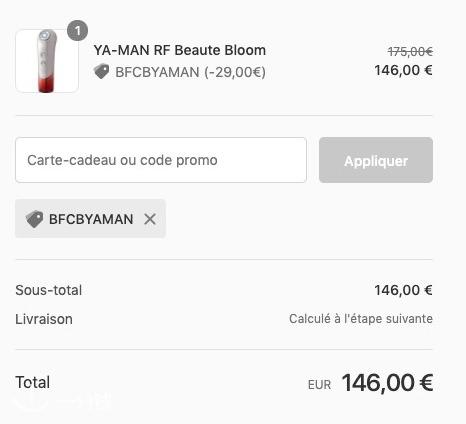
Task: Click the large total amount 146,00 €
Action: pyautogui.click(x=387, y=383)
